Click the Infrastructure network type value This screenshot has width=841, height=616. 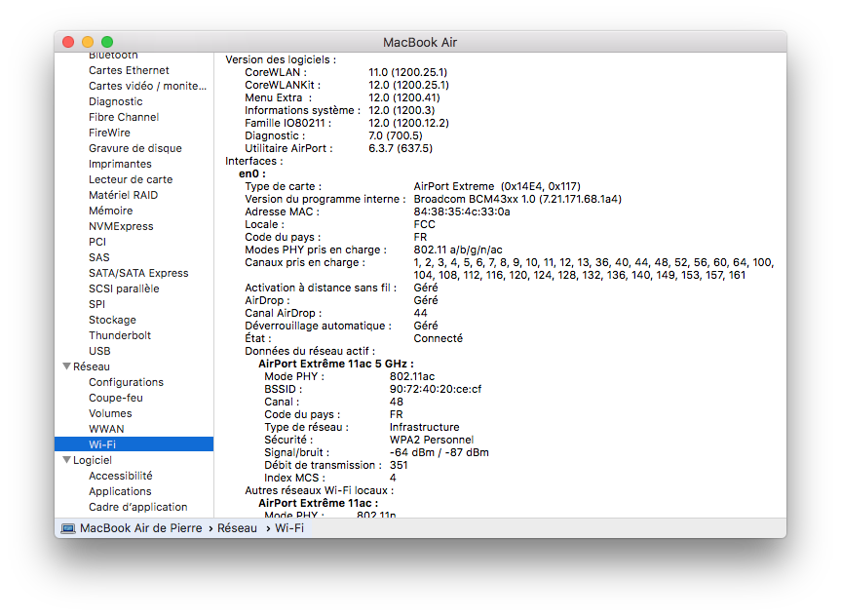pos(424,427)
